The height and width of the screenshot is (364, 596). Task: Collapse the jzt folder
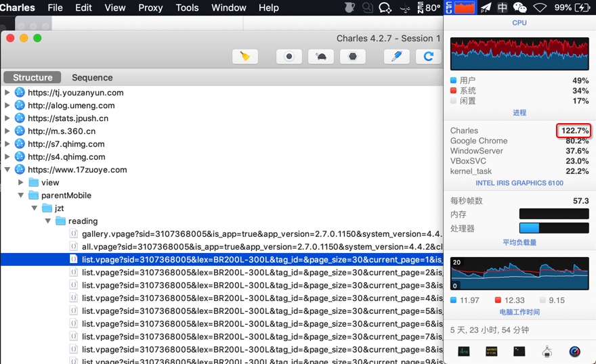coord(35,208)
